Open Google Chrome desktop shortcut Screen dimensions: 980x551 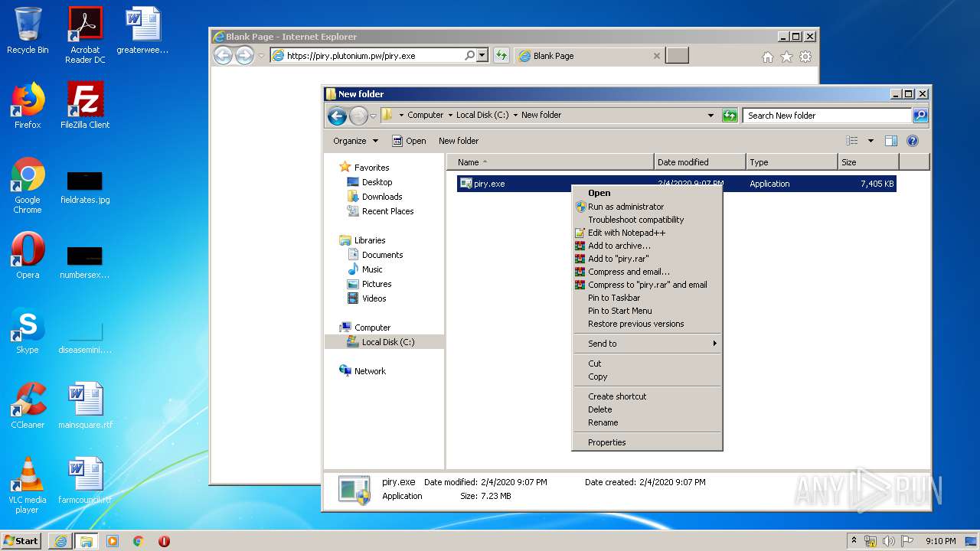tap(28, 185)
